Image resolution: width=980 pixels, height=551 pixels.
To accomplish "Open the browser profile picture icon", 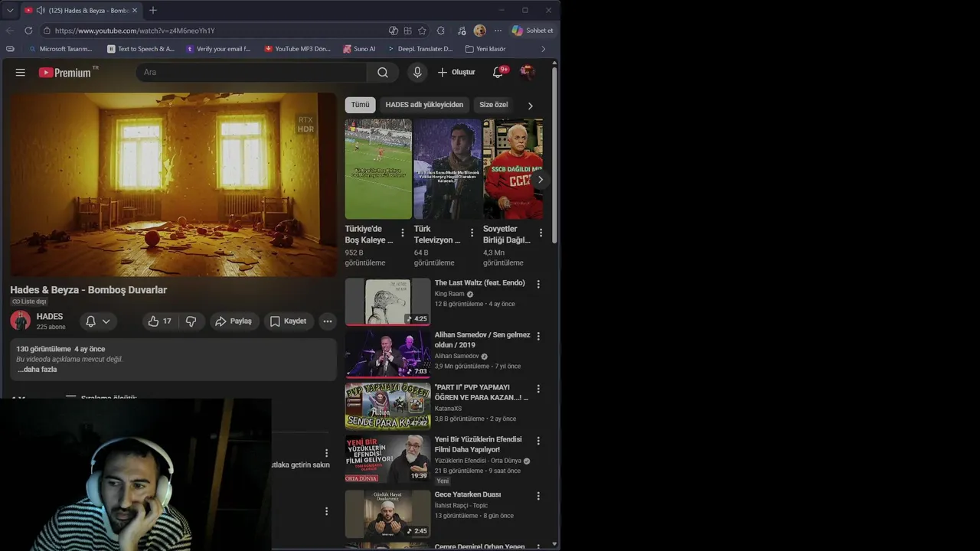I will tap(480, 31).
